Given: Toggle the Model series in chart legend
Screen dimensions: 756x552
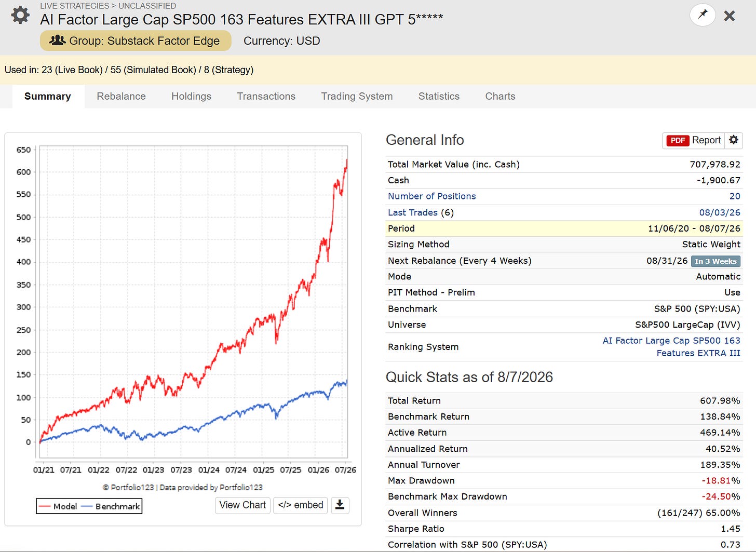Looking at the screenshot, I should pyautogui.click(x=58, y=506).
